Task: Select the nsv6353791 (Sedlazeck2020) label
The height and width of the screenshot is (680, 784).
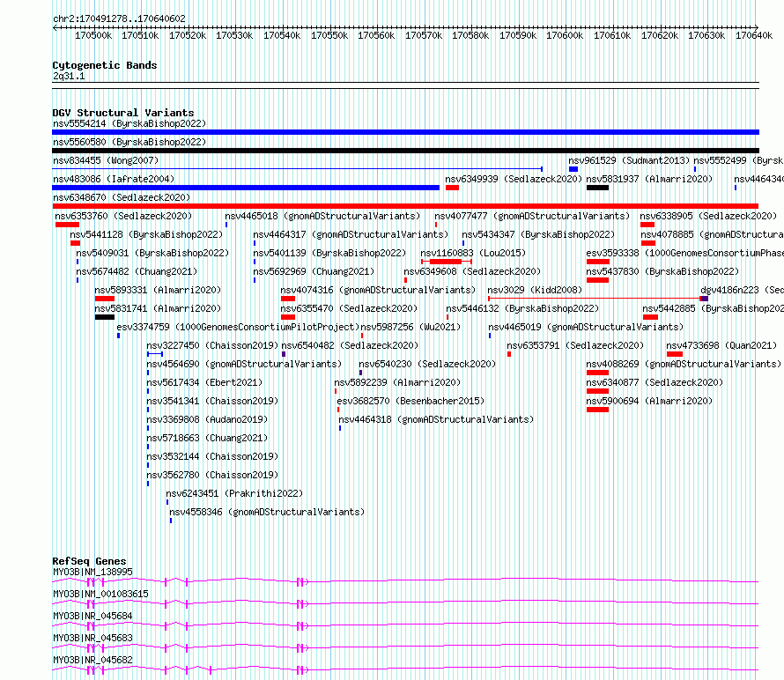Action: point(575,345)
